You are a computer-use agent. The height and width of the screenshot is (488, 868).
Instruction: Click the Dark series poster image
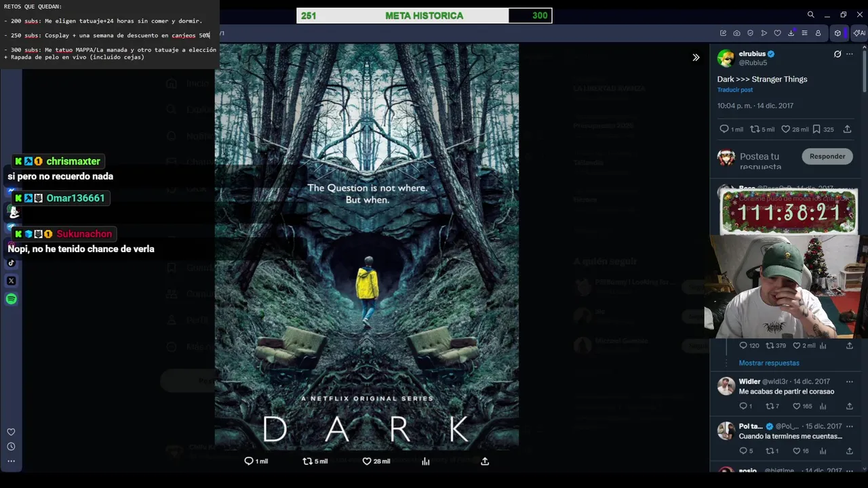click(x=367, y=247)
